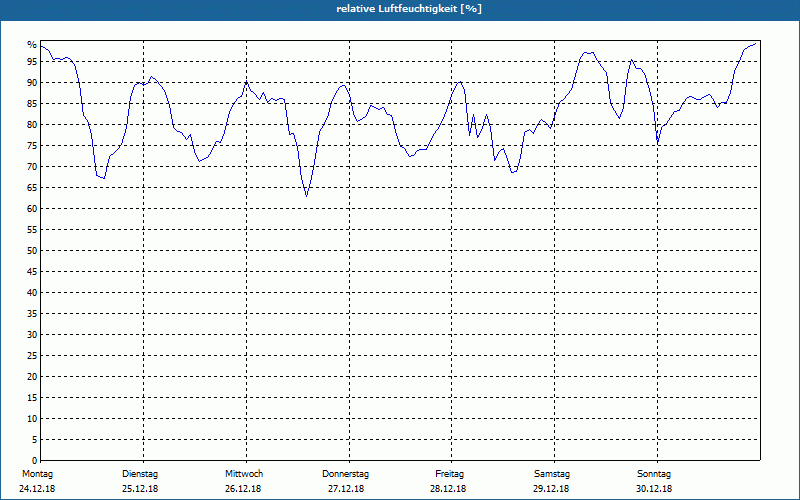This screenshot has width=800, height=500.
Task: Click the 85 y-axis value
Action: [x=32, y=104]
